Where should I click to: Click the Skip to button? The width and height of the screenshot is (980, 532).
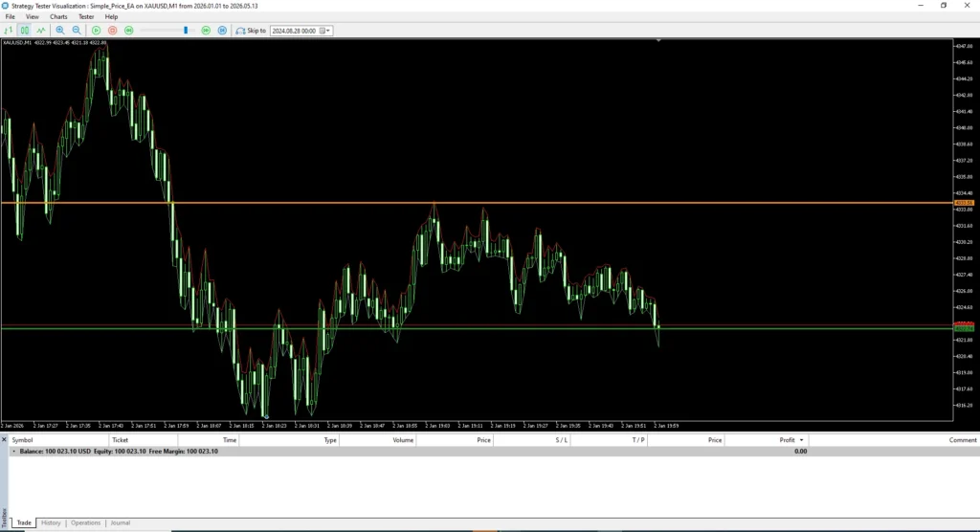[251, 30]
